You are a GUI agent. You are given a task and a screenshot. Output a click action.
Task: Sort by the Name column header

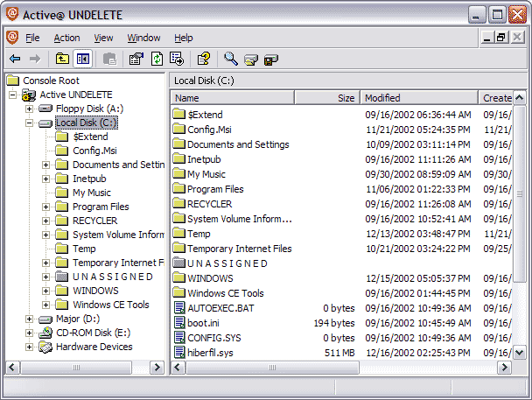[233, 98]
